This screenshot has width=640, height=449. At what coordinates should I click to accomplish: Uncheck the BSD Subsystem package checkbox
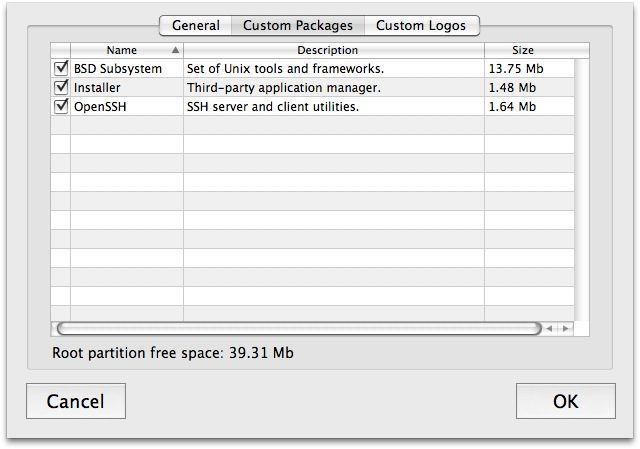[61, 69]
